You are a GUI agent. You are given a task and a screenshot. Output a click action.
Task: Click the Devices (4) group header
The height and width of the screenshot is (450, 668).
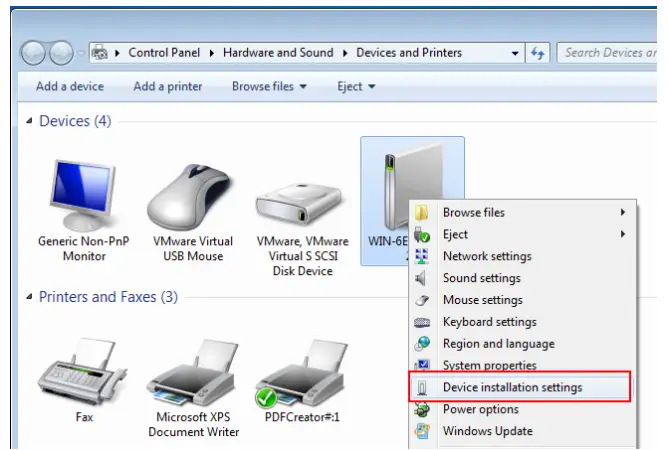point(75,121)
